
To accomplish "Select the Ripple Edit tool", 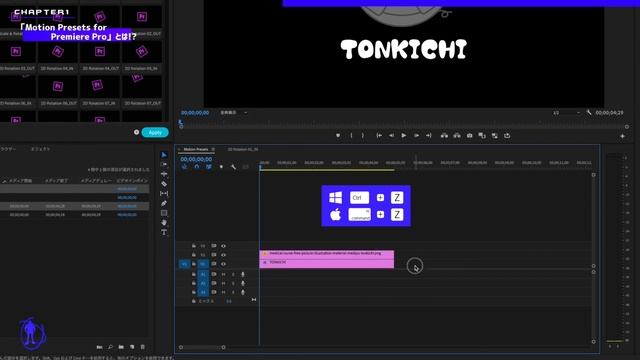I will click(164, 174).
